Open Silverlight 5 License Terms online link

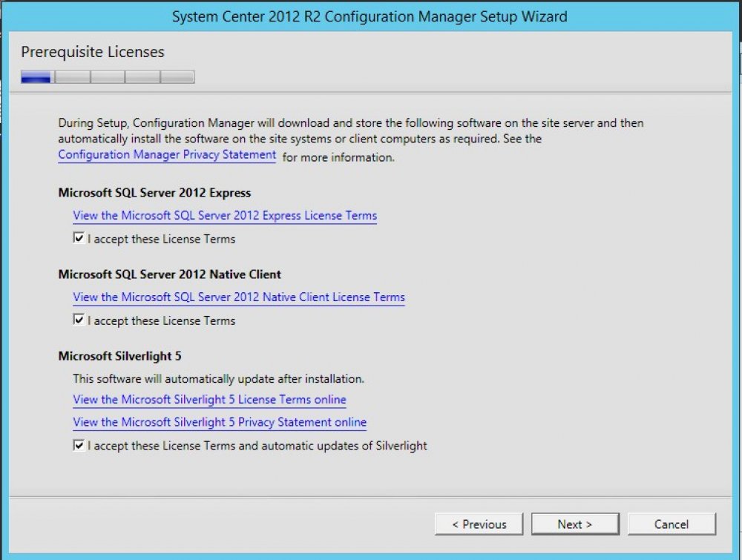coord(210,399)
